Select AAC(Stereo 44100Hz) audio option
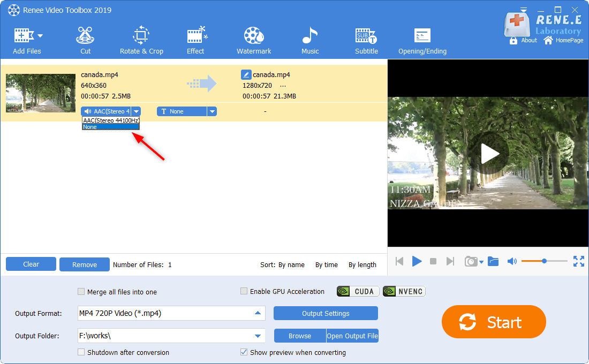This screenshot has width=589, height=364. tap(111, 120)
